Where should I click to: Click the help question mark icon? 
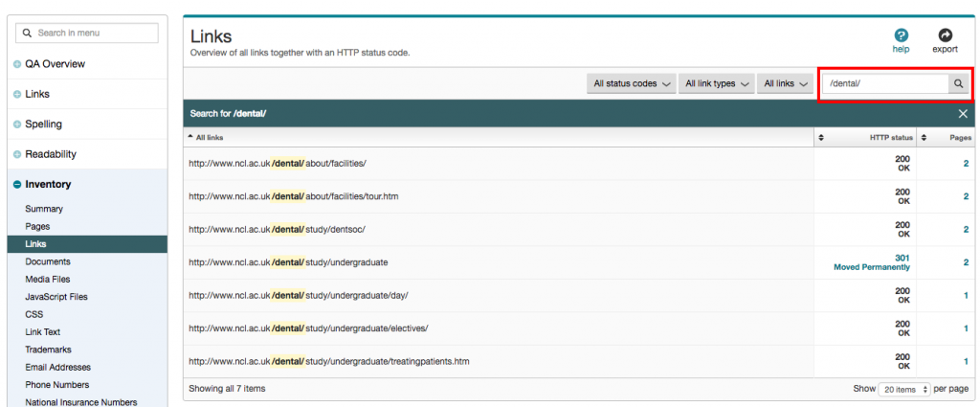pos(901,35)
